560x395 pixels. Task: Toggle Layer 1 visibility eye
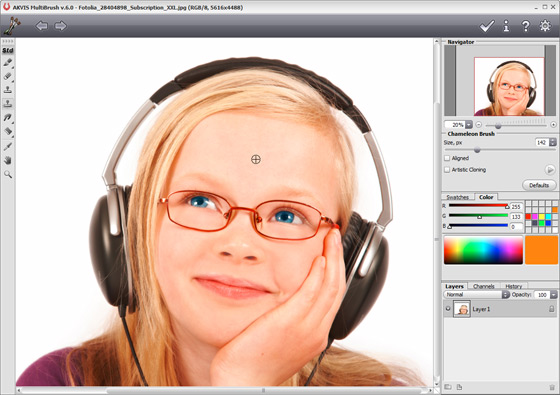448,309
